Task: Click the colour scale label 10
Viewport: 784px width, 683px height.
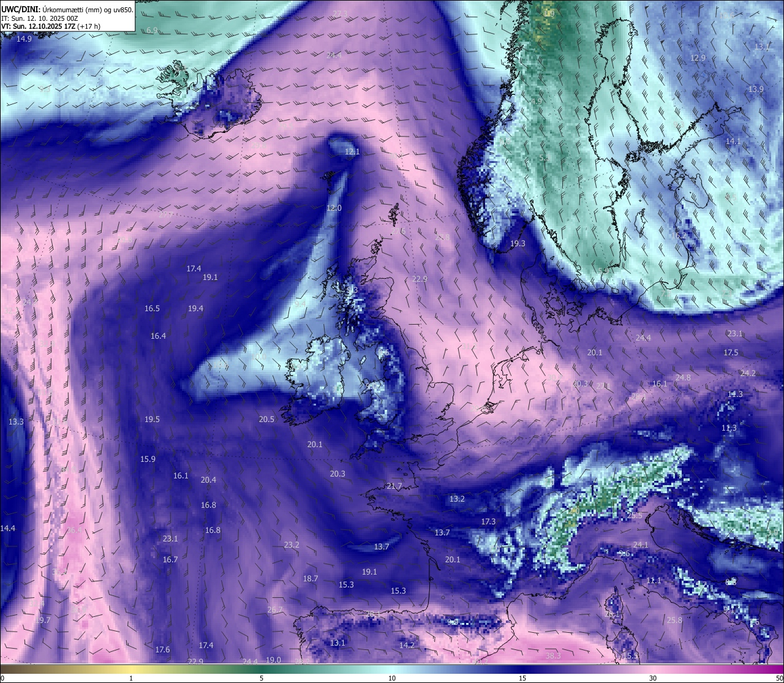Action: pos(392,678)
